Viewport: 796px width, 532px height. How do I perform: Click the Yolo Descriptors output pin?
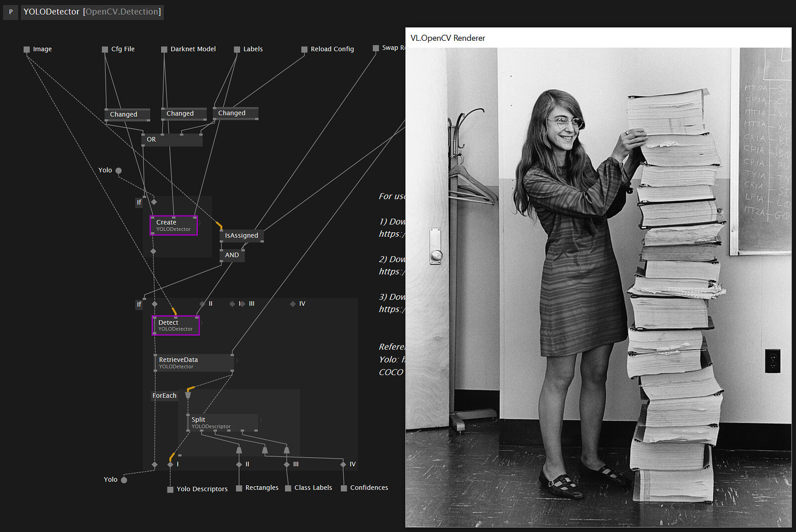point(170,489)
